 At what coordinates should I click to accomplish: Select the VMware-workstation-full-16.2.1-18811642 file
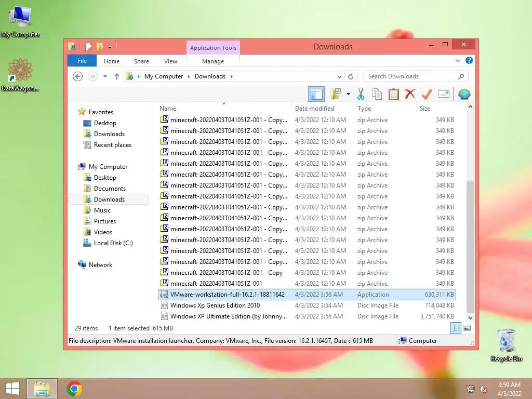pyautogui.click(x=307, y=294)
